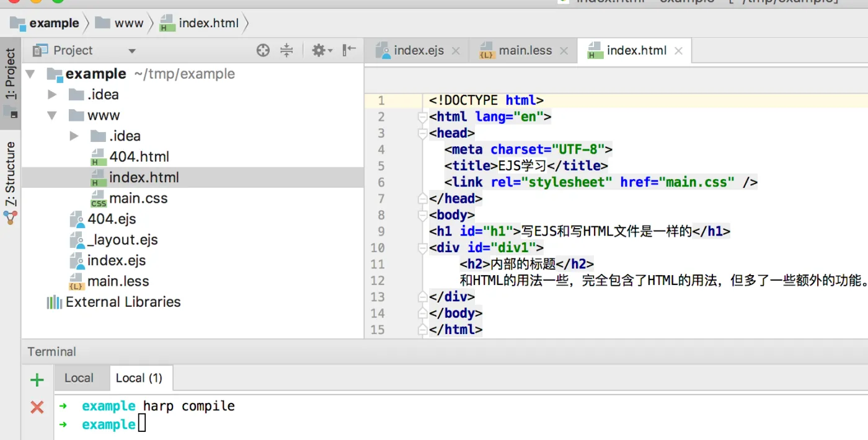Click the example breadcrumb in navigation bar
Viewport: 868px width, 440px height.
[54, 24]
